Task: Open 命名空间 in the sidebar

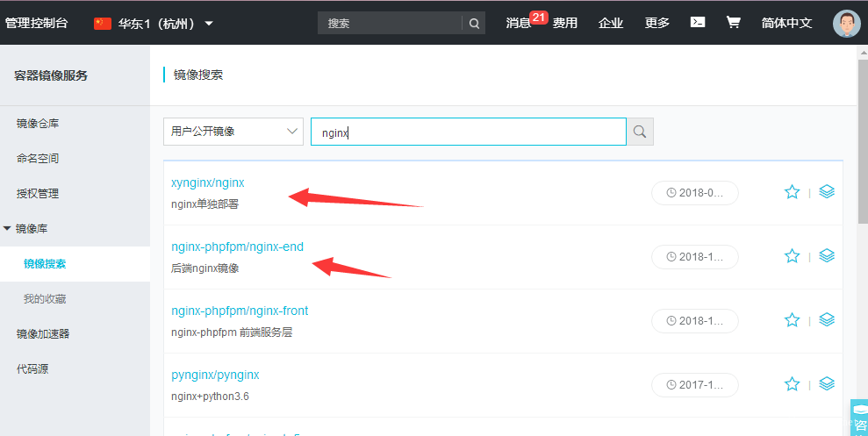Action: click(x=38, y=158)
